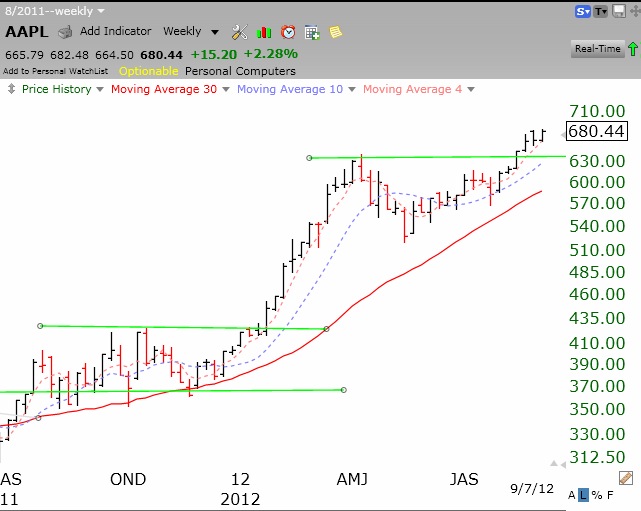Click the 370.00 price scale label

point(597,386)
